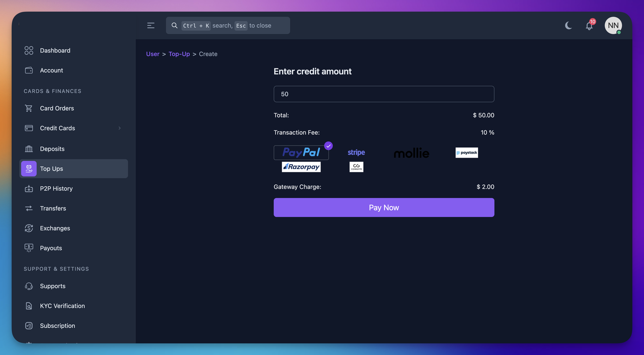Open the Top Ups menu item

click(73, 169)
